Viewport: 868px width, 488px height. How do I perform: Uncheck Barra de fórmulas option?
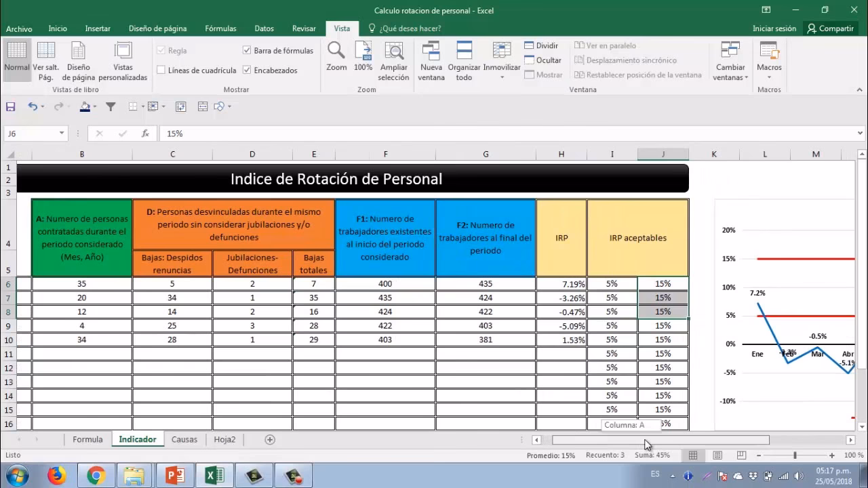pos(246,50)
